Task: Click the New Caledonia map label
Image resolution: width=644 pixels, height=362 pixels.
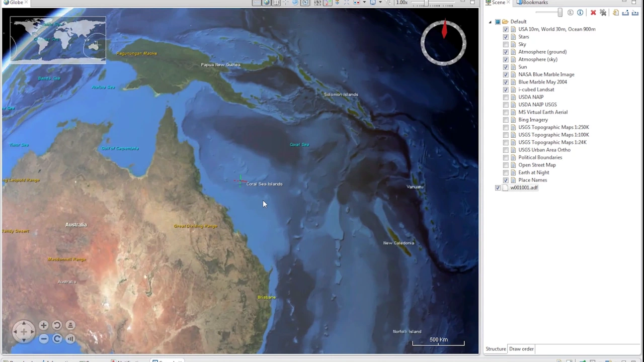Action: pos(398,243)
